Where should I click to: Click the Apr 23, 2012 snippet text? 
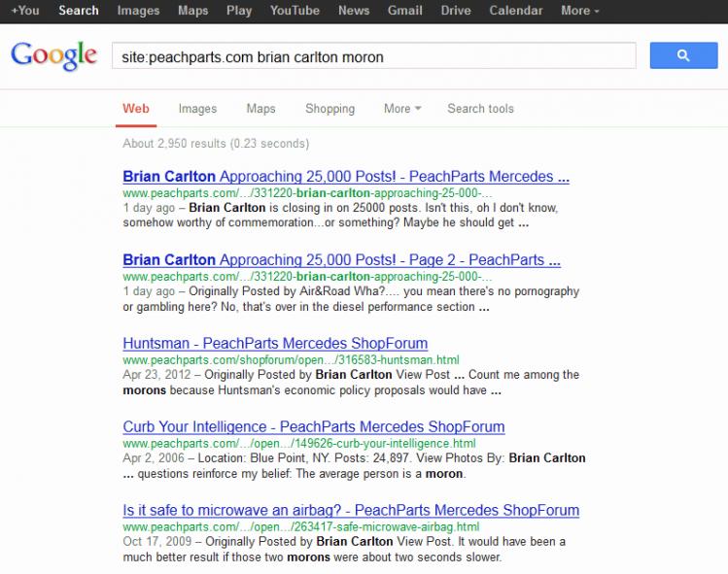click(x=351, y=383)
